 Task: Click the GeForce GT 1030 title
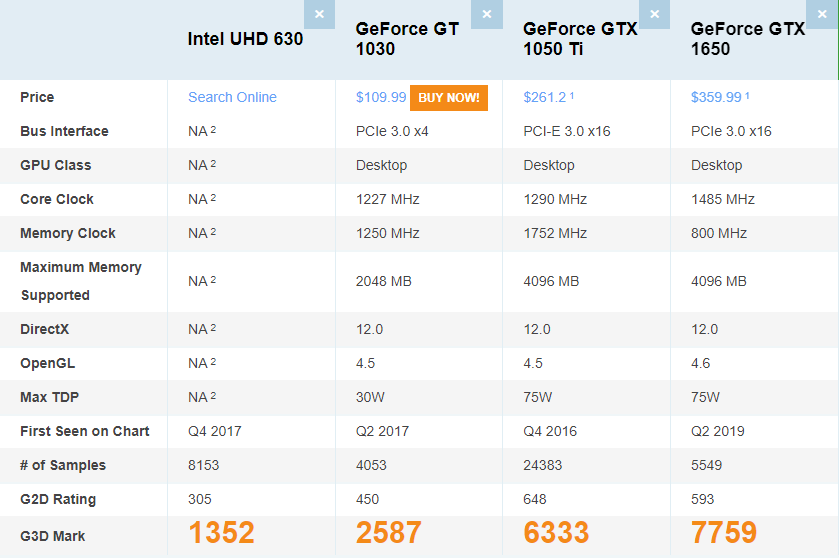(407, 39)
